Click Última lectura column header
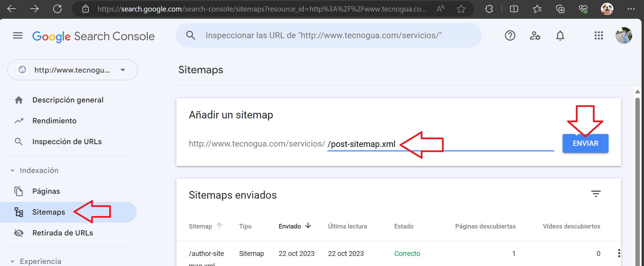The height and width of the screenshot is (266, 644). click(347, 226)
